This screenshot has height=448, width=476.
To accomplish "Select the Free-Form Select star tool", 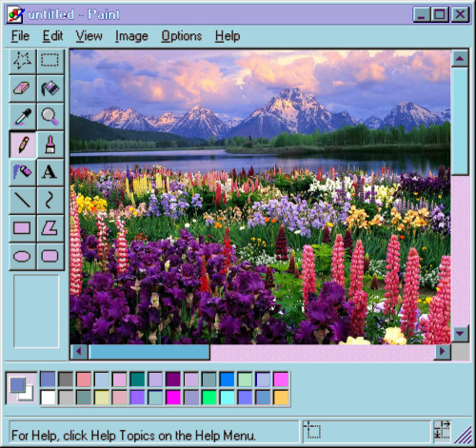I will pyautogui.click(x=23, y=61).
